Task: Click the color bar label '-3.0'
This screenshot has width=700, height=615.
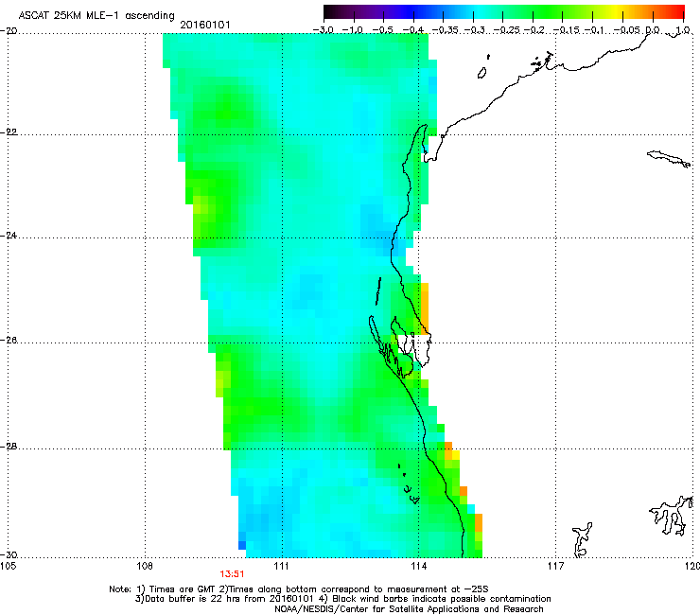Action: [323, 30]
